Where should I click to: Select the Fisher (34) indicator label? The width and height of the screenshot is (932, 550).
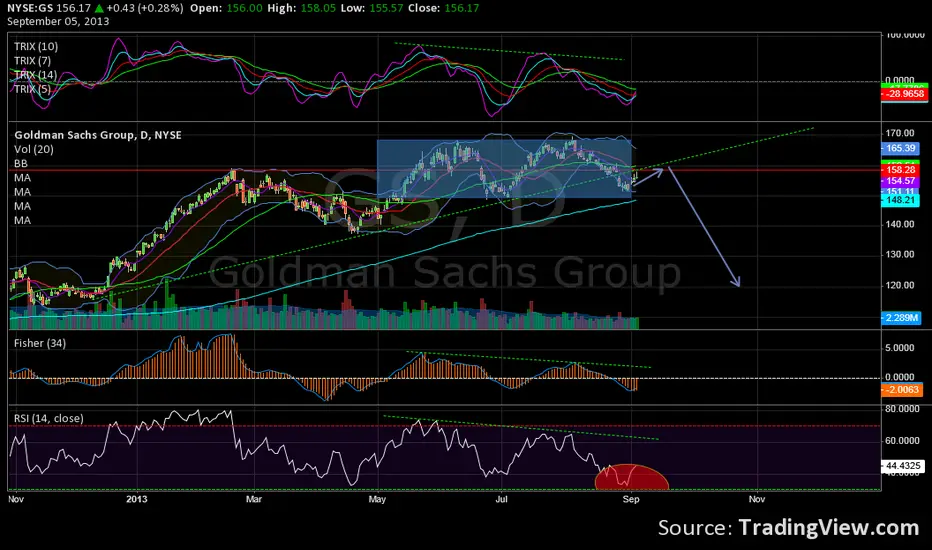pyautogui.click(x=40, y=343)
